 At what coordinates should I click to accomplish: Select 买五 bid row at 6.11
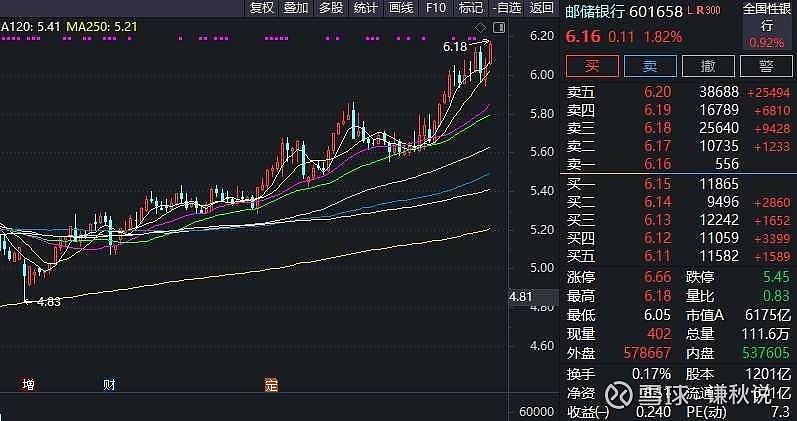[x=678, y=256]
